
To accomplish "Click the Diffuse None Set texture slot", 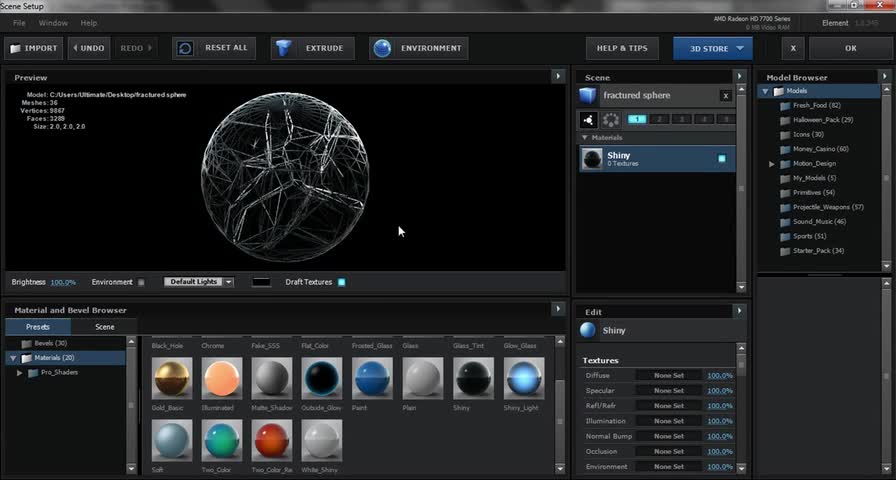I will click(669, 375).
